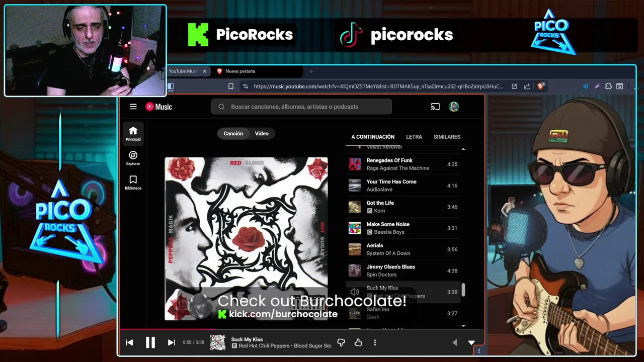Switch to Canción mode
644x362 pixels.
[x=233, y=134]
